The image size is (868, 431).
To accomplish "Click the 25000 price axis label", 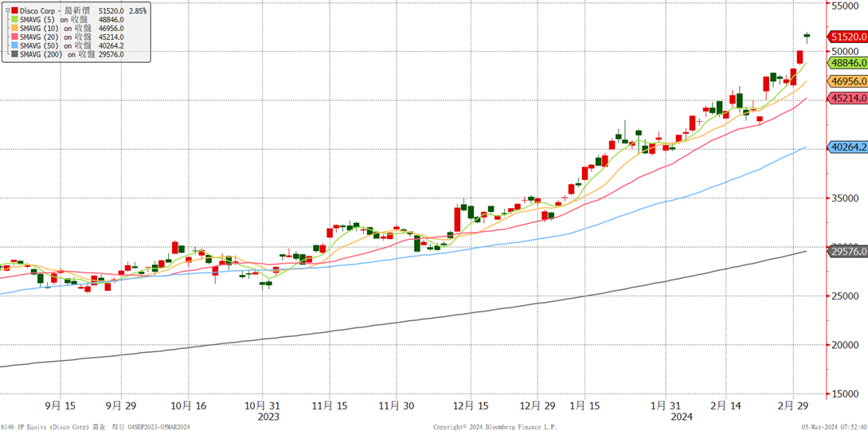I will [x=844, y=296].
